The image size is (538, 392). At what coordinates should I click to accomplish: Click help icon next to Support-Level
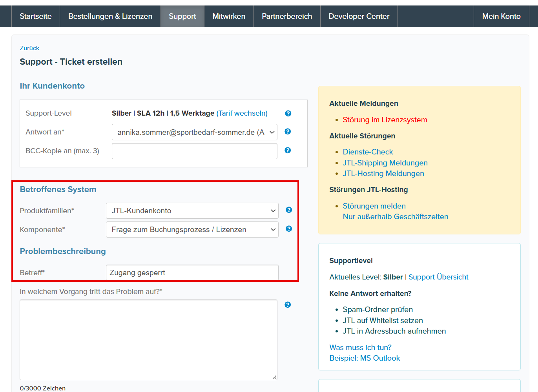coord(288,113)
